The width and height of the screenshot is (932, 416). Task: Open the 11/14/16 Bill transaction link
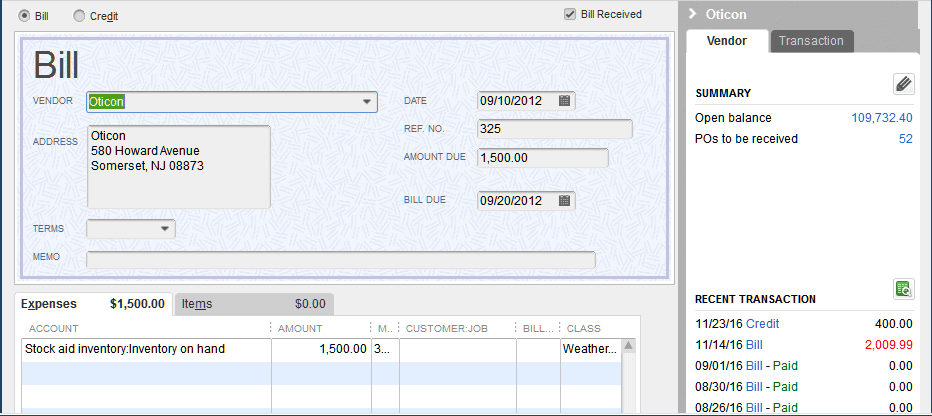coord(754,345)
